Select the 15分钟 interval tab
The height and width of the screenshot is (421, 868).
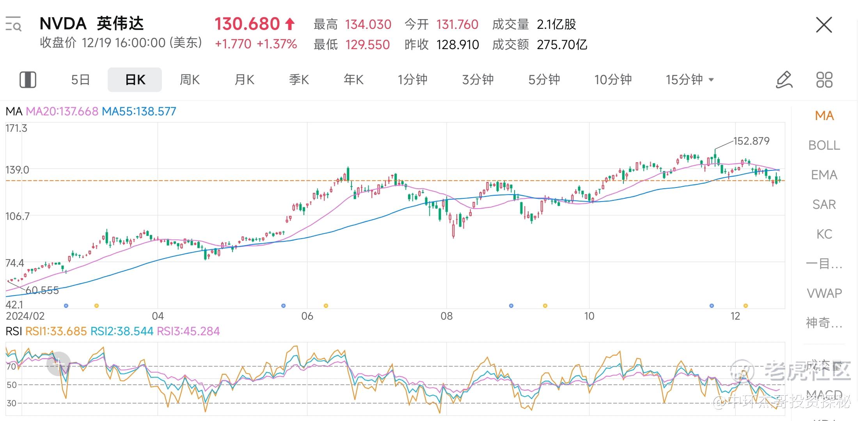tap(684, 80)
